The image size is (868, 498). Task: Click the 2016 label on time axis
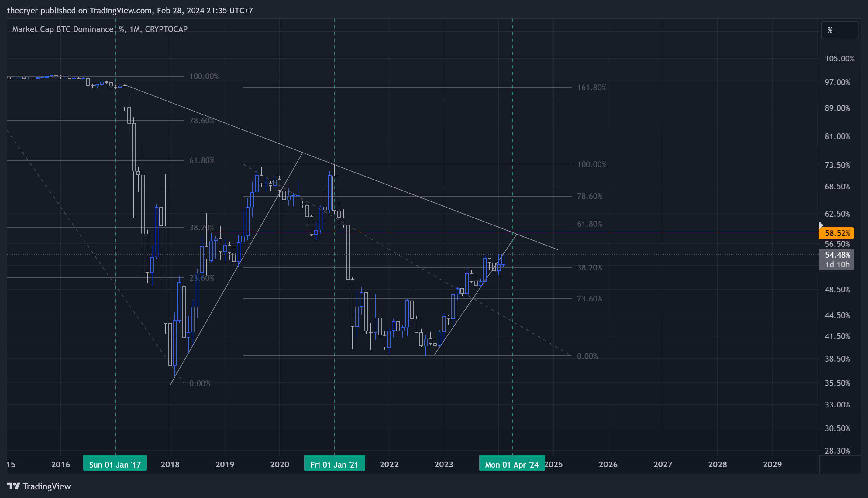(60, 465)
